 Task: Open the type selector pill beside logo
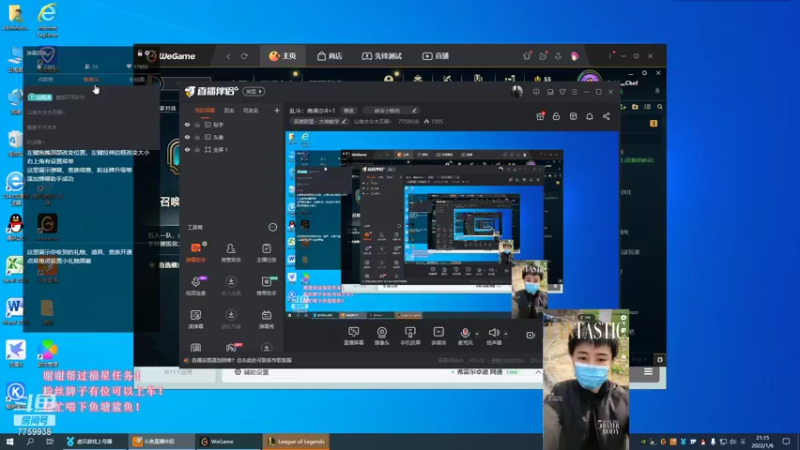(254, 91)
